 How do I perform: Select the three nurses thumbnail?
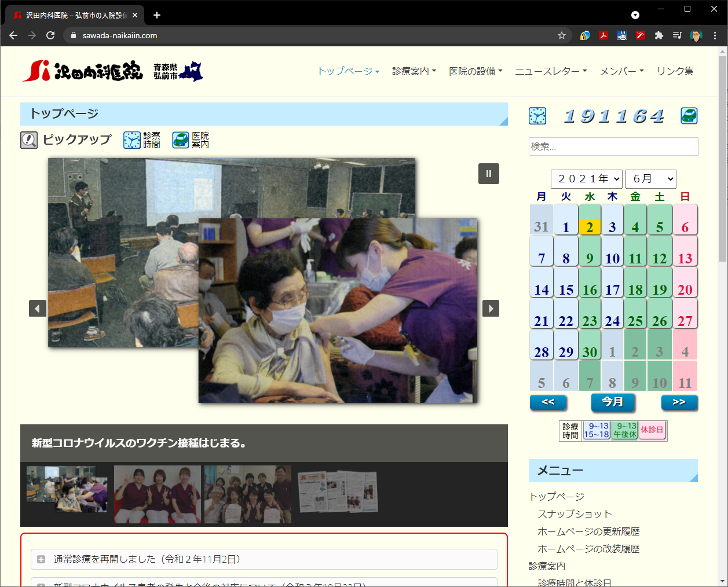tap(158, 494)
